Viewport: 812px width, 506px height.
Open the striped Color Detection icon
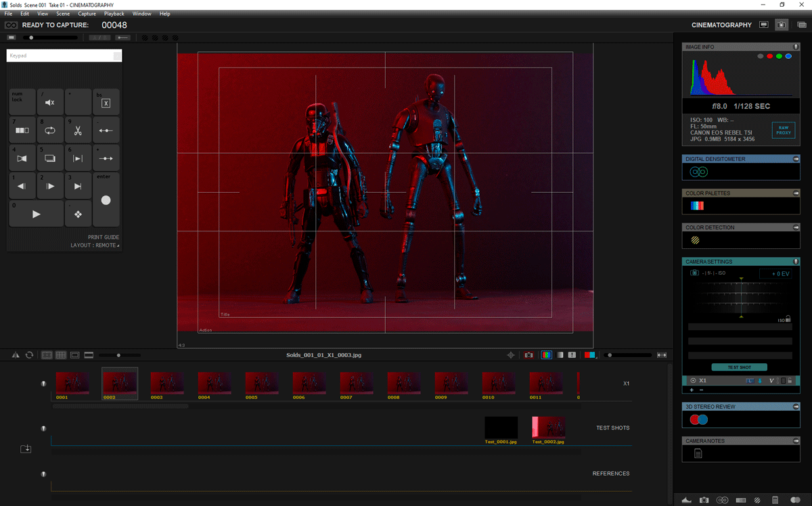click(x=695, y=239)
